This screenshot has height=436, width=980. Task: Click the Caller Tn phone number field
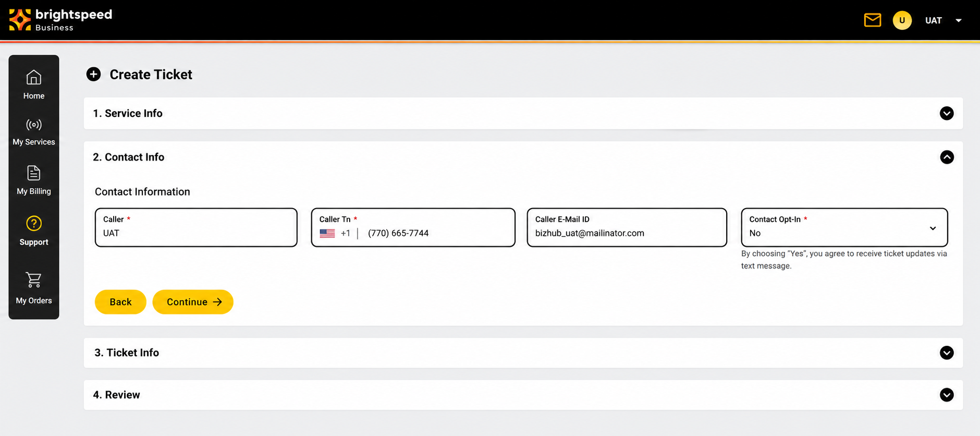click(x=413, y=227)
